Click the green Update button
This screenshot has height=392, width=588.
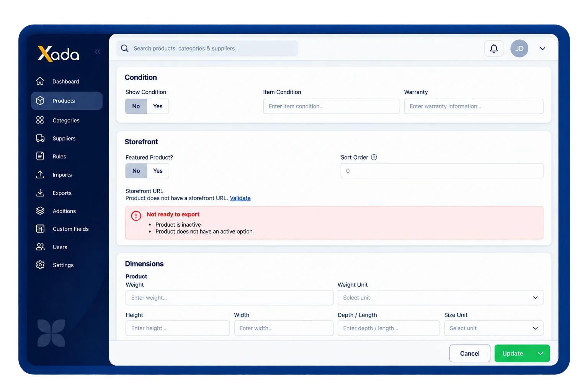[513, 353]
